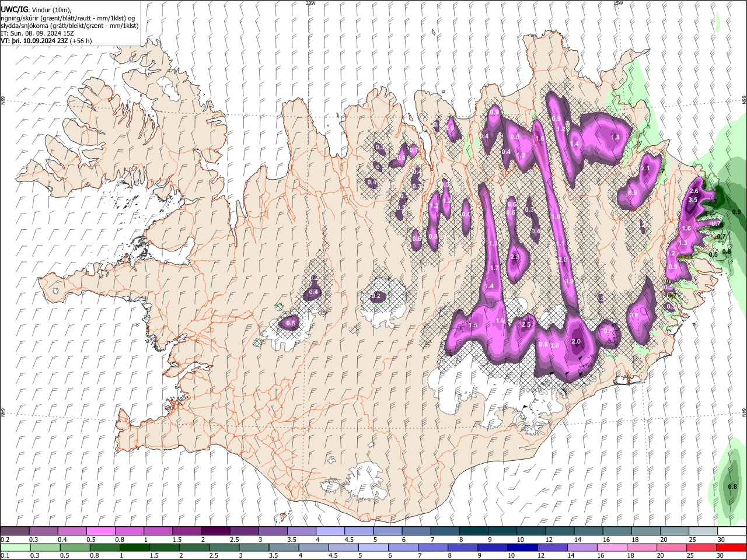Screen dimensions: 747x560
Task: Click the '20W' longitude label
Action: pyautogui.click(x=310, y=3)
